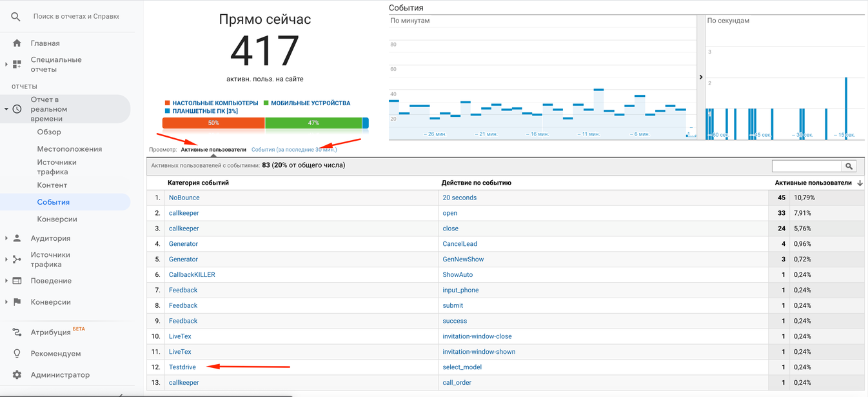868x397 pixels.
Task: Click the search magnifier icon in sidebar
Action: coord(16,17)
